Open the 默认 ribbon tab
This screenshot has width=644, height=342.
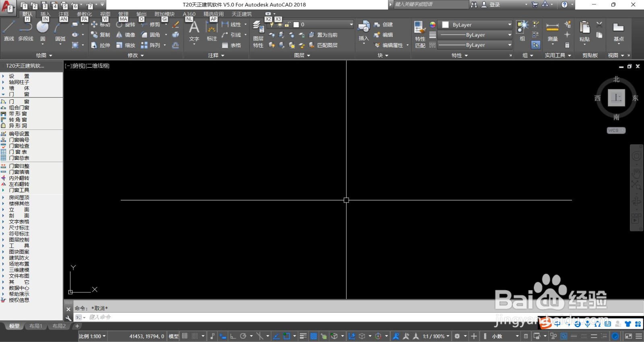pyautogui.click(x=27, y=14)
